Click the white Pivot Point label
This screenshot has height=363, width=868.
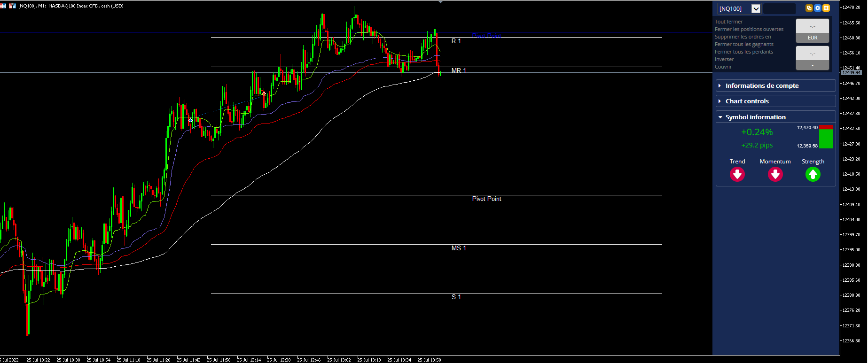coord(486,199)
